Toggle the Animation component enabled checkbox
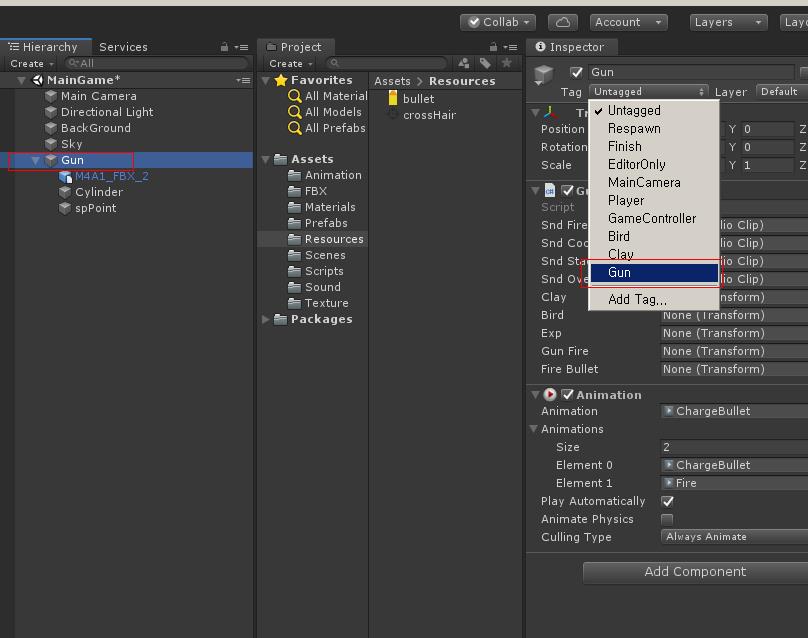808x638 pixels. pos(567,395)
